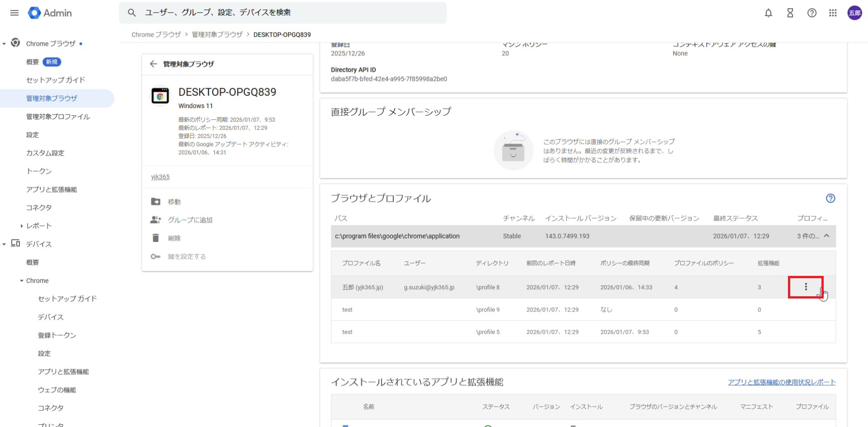Viewport: 868px width, 427px height.
Task: Open the hamburger main menu
Action: [14, 13]
